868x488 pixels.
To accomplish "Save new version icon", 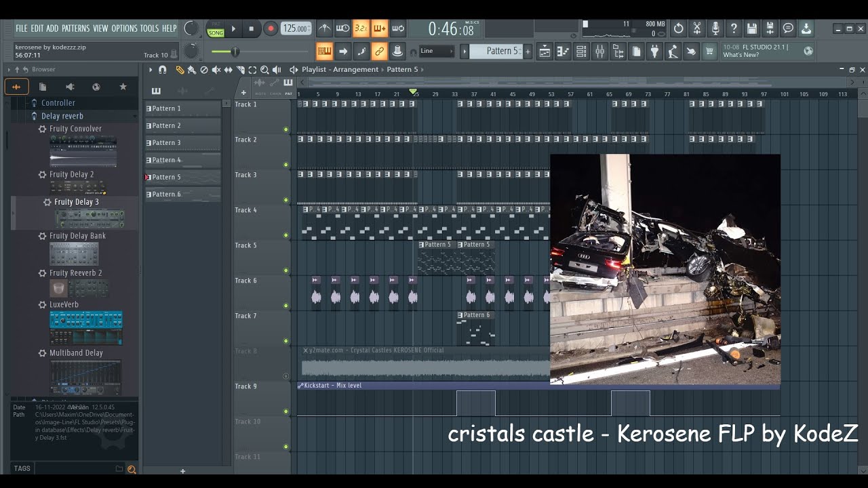I will [770, 28].
